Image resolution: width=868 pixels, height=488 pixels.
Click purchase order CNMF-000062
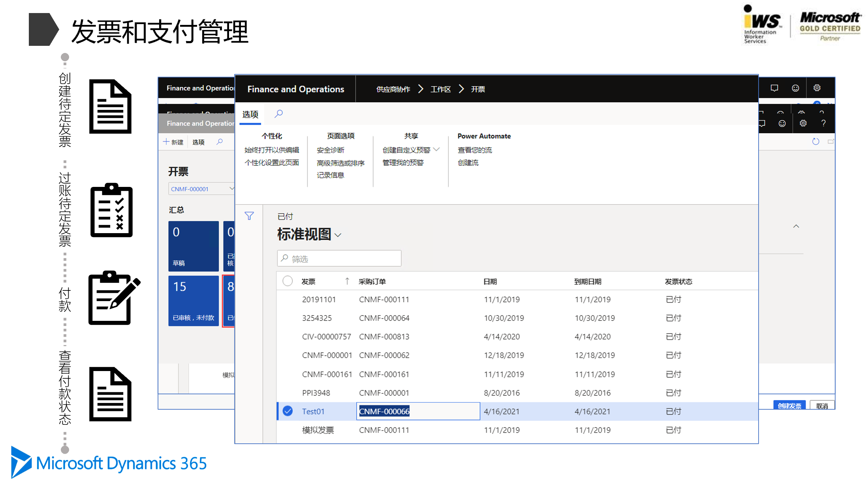click(x=384, y=355)
